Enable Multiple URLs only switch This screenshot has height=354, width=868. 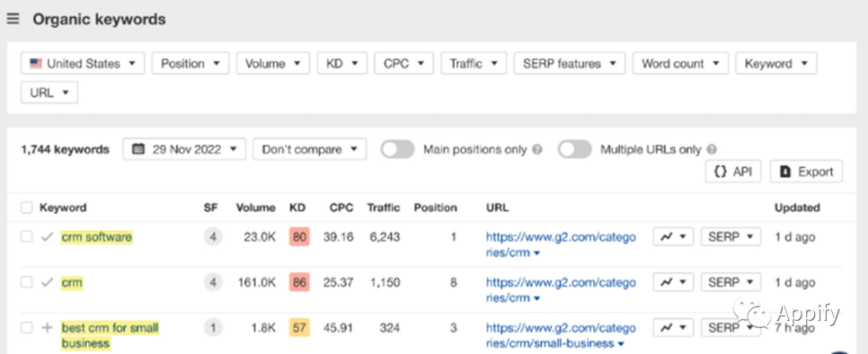point(575,150)
